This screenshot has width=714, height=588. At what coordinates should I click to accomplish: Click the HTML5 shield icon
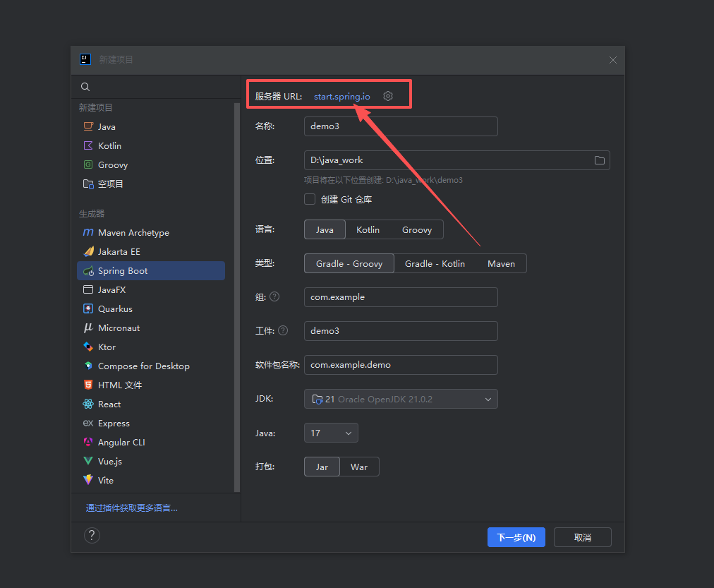coord(88,385)
